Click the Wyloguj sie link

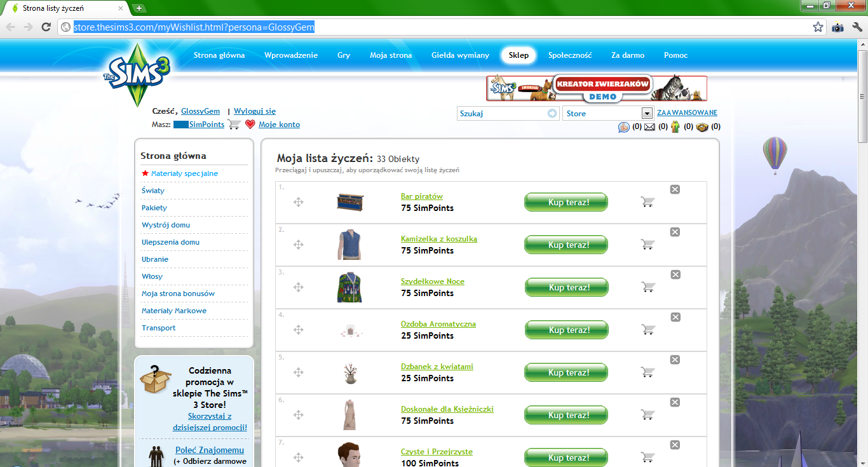[255, 111]
